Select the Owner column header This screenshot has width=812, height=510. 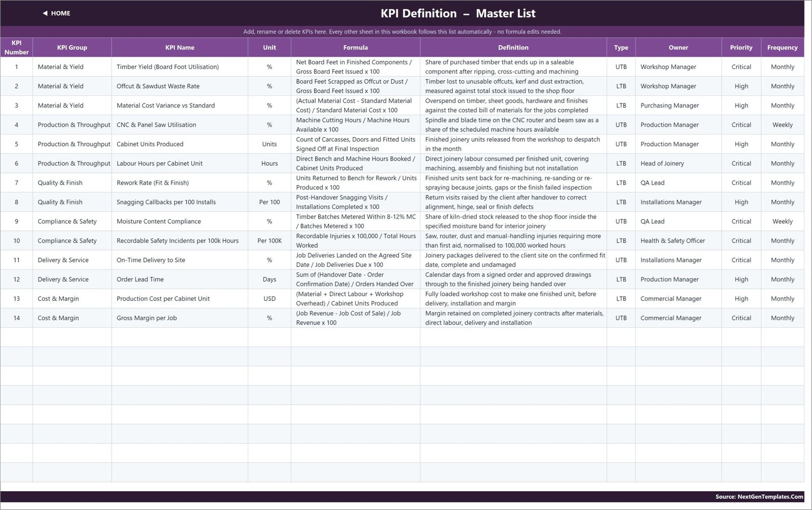point(678,47)
